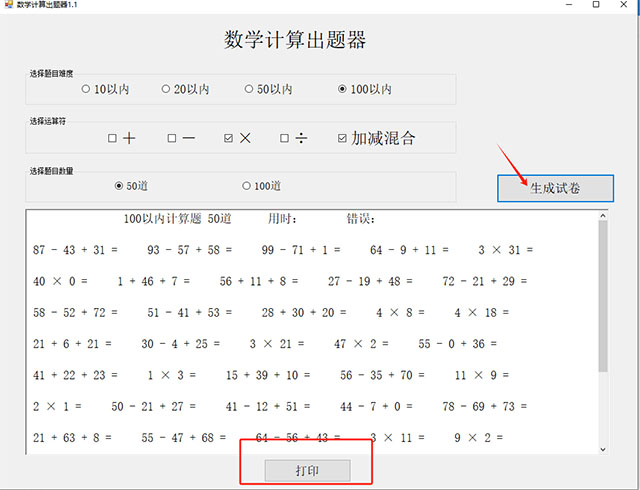Click the problem '47 × 2 ='
The image size is (640, 490).
pyautogui.click(x=361, y=344)
